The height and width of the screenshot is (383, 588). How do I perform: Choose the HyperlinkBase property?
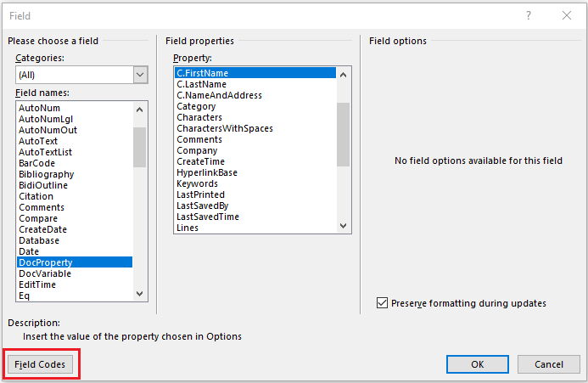point(255,172)
